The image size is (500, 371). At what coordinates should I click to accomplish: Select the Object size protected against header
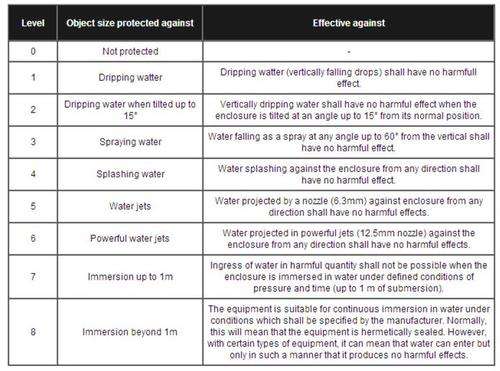130,23
